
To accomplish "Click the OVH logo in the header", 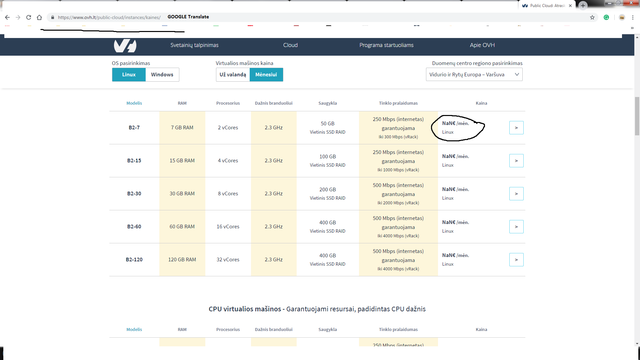I will (125, 45).
